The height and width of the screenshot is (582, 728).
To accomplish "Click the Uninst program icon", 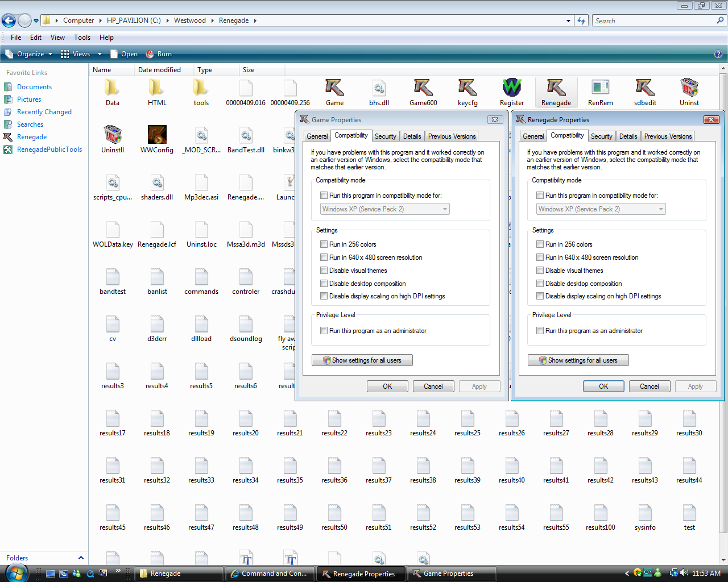I will coord(689,88).
